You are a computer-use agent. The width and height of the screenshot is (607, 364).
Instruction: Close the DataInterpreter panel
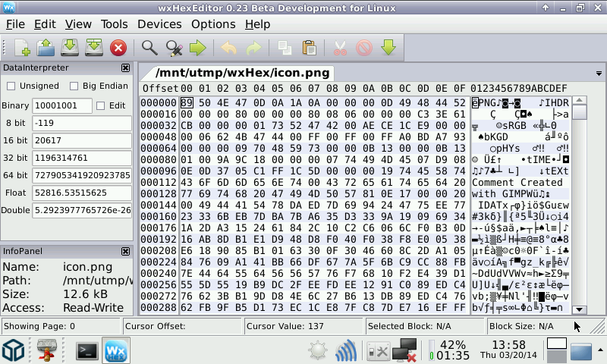(x=125, y=68)
